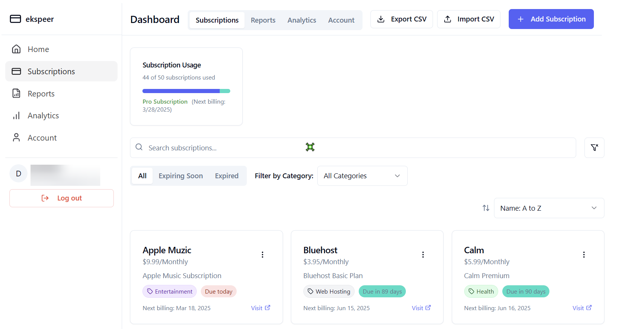Screen dimensions: 644x329
Task: Click the Web Hosting category tag
Action: (x=329, y=292)
